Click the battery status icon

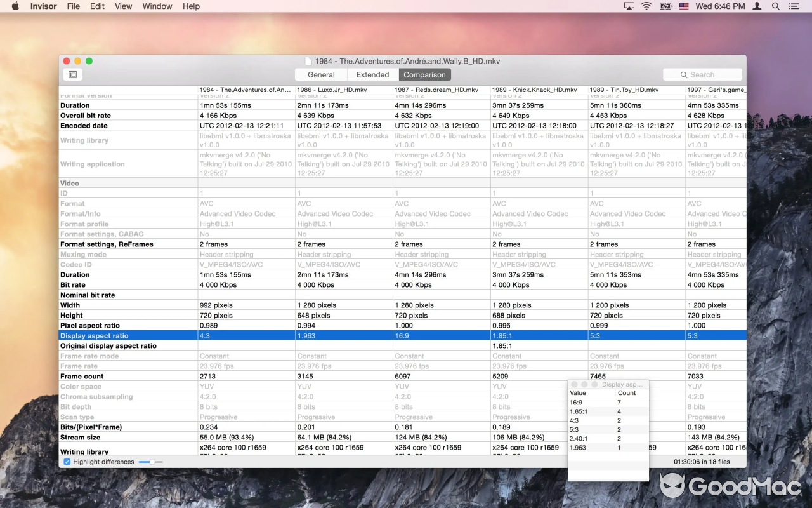[665, 6]
